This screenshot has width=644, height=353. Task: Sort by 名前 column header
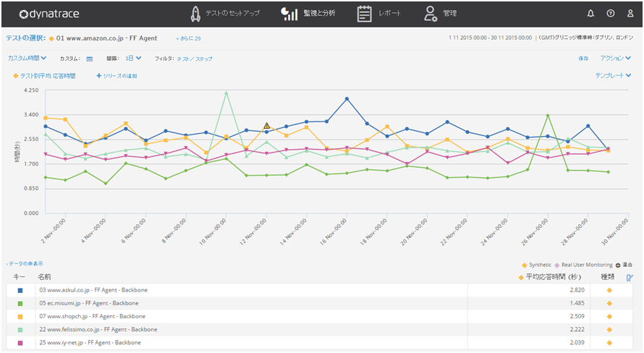pyautogui.click(x=44, y=277)
